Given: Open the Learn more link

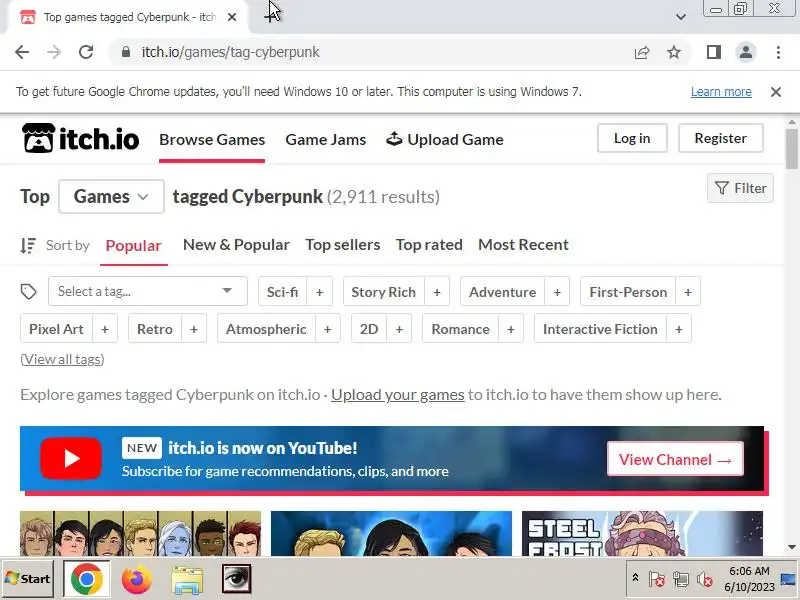Looking at the screenshot, I should [721, 92].
